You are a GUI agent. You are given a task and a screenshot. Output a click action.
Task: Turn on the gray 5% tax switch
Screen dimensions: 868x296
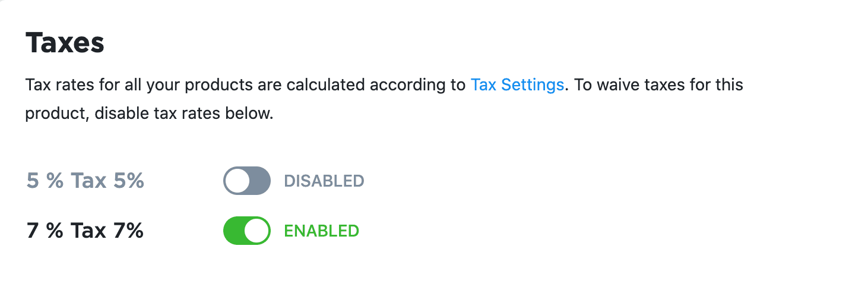[x=246, y=181]
